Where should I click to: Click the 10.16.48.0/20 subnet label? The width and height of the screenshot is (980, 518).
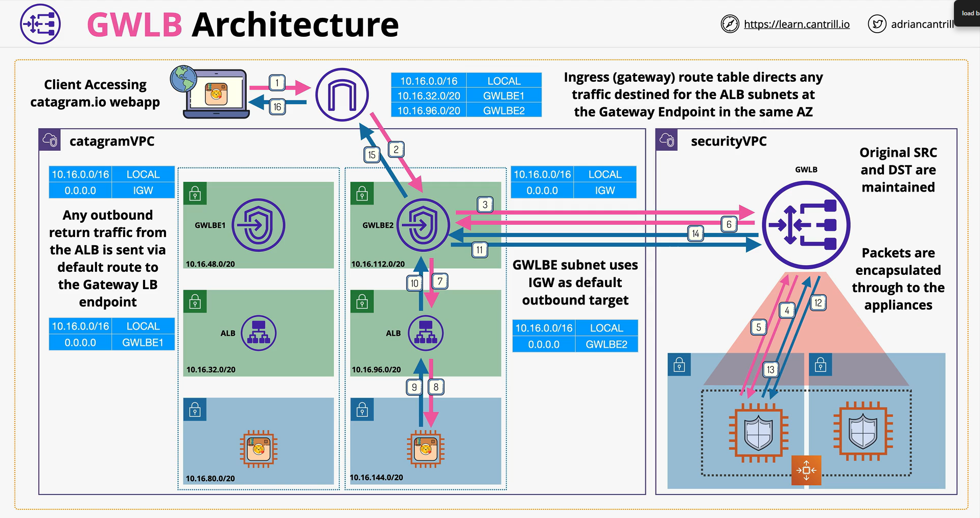(210, 264)
